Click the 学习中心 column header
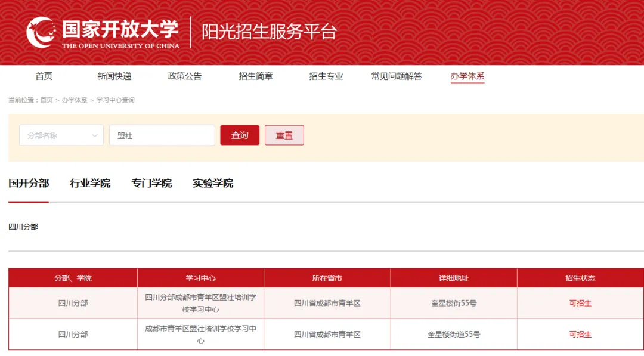 point(200,278)
